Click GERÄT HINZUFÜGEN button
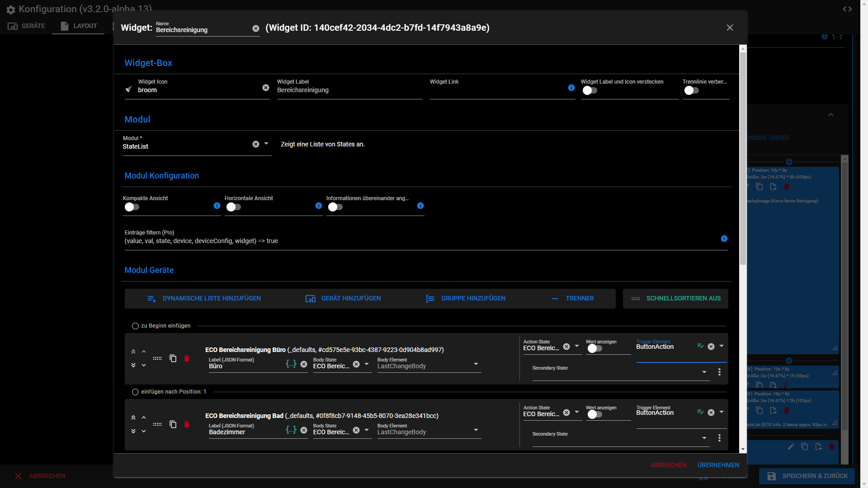The image size is (868, 488). pyautogui.click(x=343, y=299)
